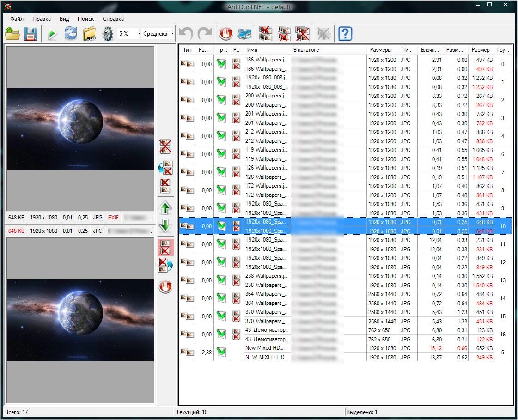Click 'Текущий: 10' in the status bar
This screenshot has width=518, height=420.
click(192, 412)
